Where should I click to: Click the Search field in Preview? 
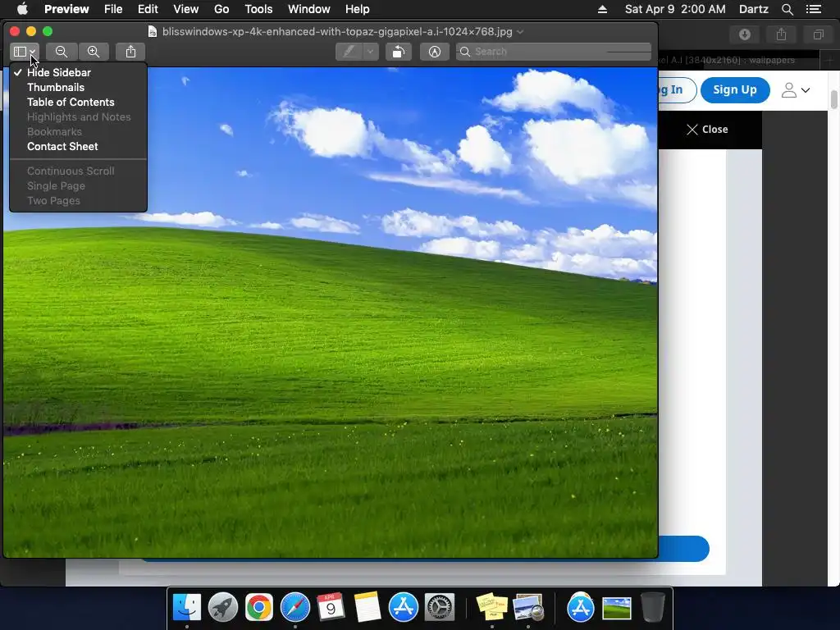tap(554, 52)
